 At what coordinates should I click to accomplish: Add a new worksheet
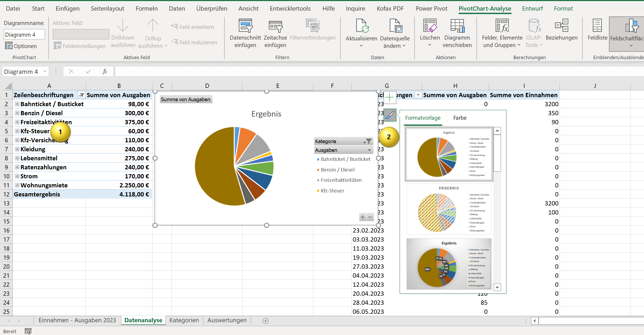click(x=265, y=321)
